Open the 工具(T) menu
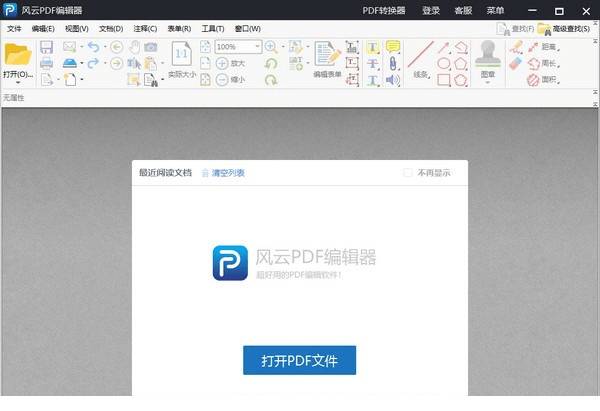The image size is (600, 411). (213, 29)
